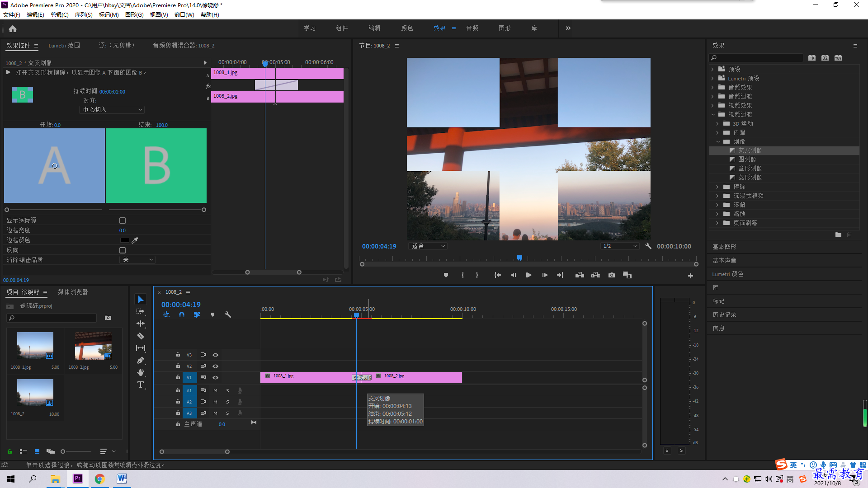Expand the 预设 folder in Effects
The image size is (868, 488).
(712, 69)
